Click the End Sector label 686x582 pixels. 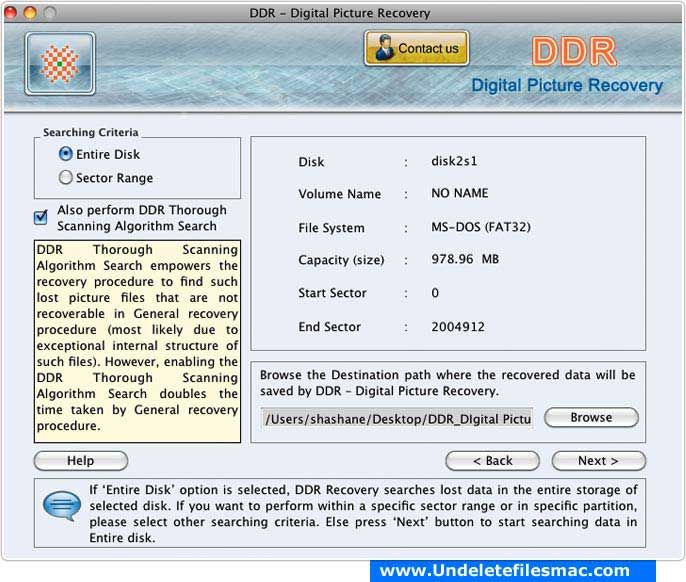click(329, 327)
